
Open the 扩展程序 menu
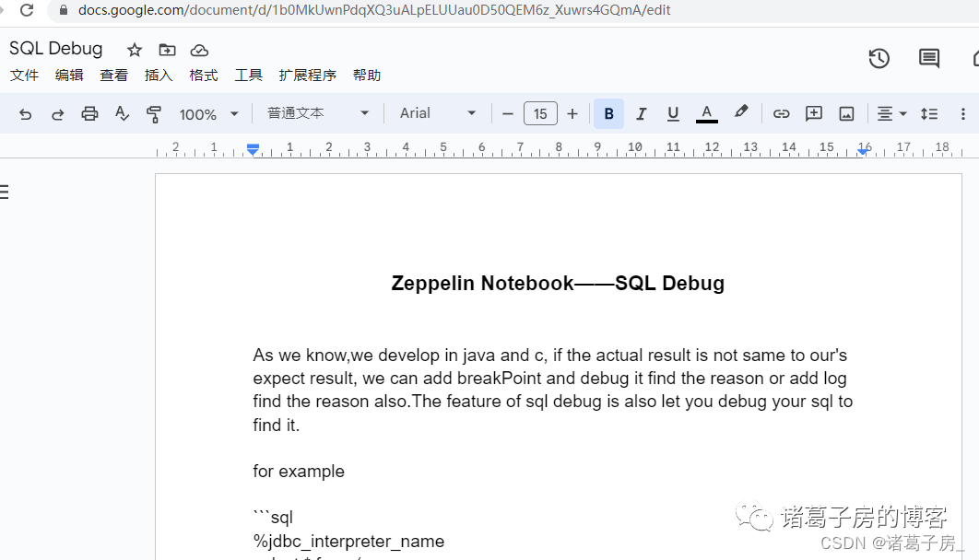[307, 76]
